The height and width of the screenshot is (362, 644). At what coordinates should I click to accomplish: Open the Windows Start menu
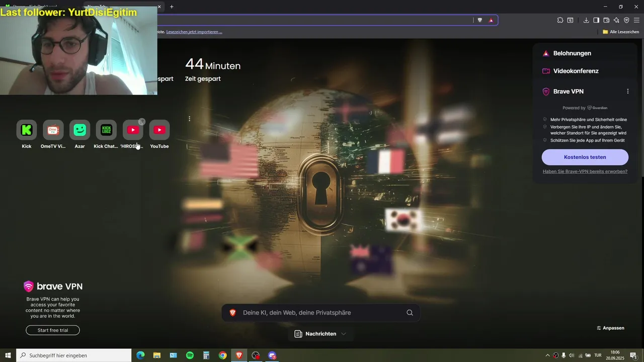(x=8, y=355)
